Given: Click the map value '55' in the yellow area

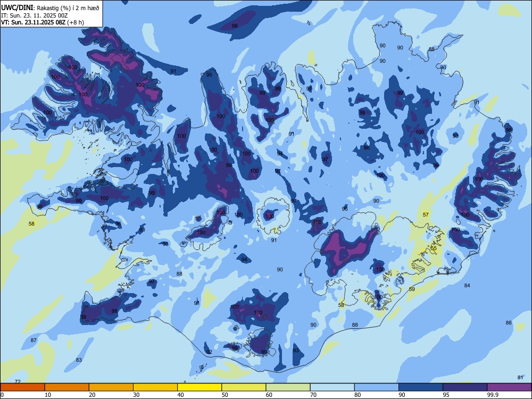Looking at the screenshot, I should (x=434, y=248).
